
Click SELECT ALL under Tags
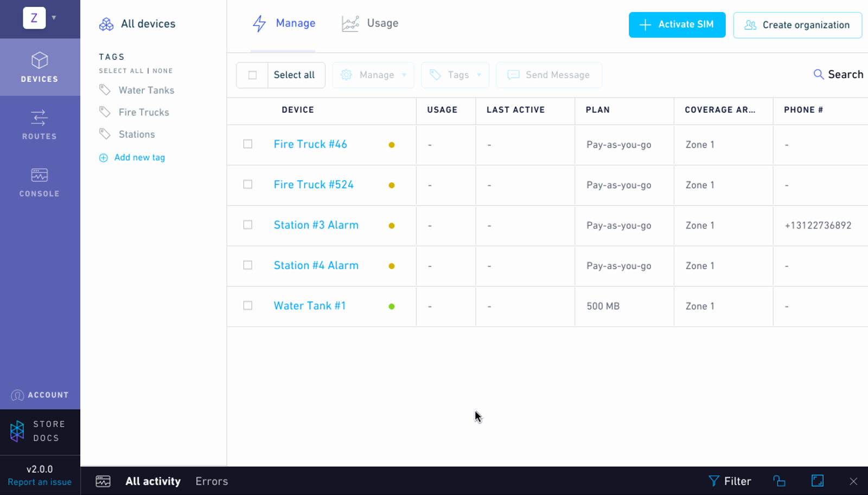121,71
